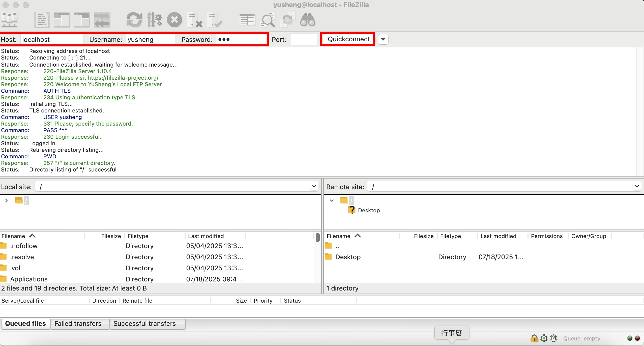Sort remote files by Last modified

click(503, 236)
